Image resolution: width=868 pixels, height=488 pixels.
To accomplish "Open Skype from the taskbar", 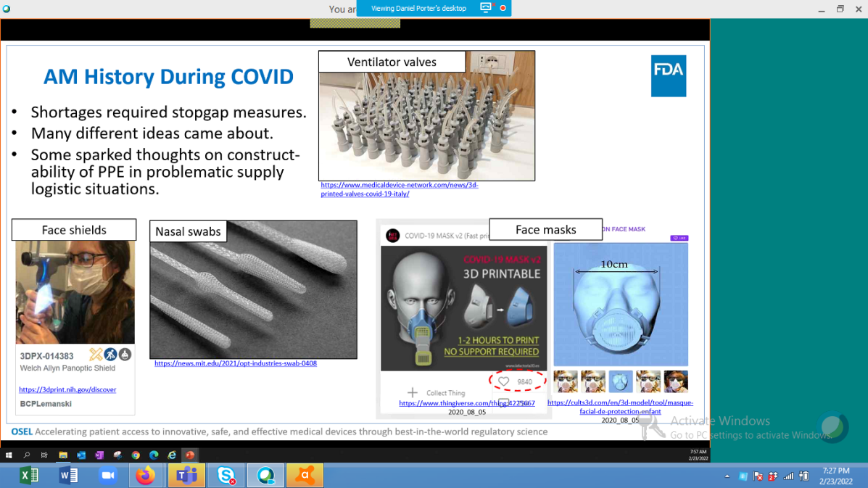I will click(x=226, y=475).
